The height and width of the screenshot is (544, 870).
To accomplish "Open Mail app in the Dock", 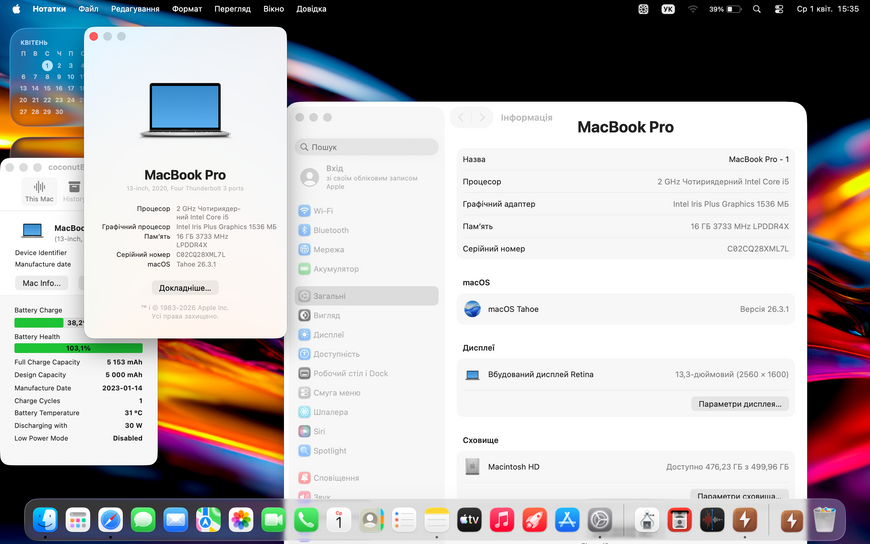I will [176, 520].
